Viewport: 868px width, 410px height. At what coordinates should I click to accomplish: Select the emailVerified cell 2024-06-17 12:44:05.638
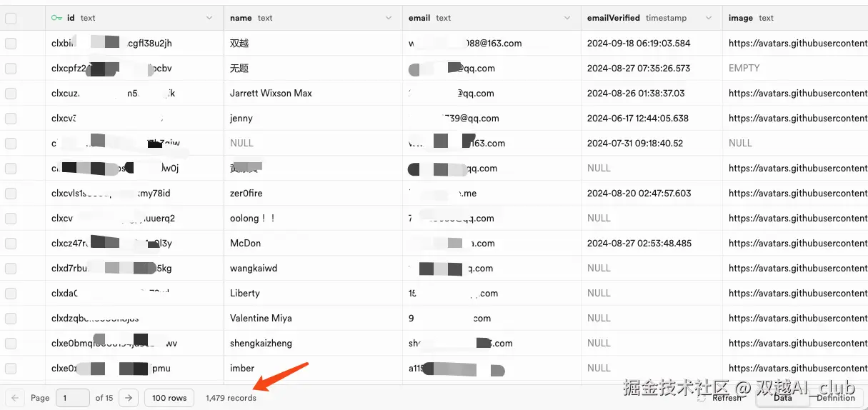point(638,119)
